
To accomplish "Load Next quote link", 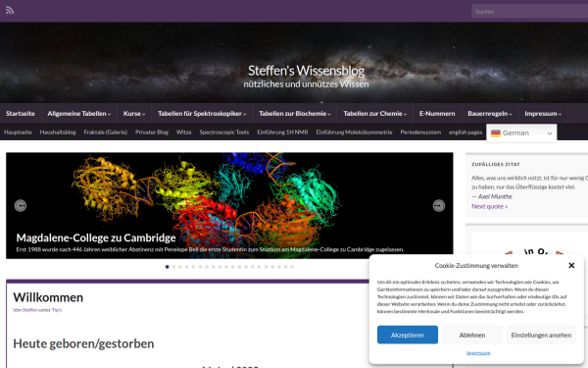I will pos(489,206).
